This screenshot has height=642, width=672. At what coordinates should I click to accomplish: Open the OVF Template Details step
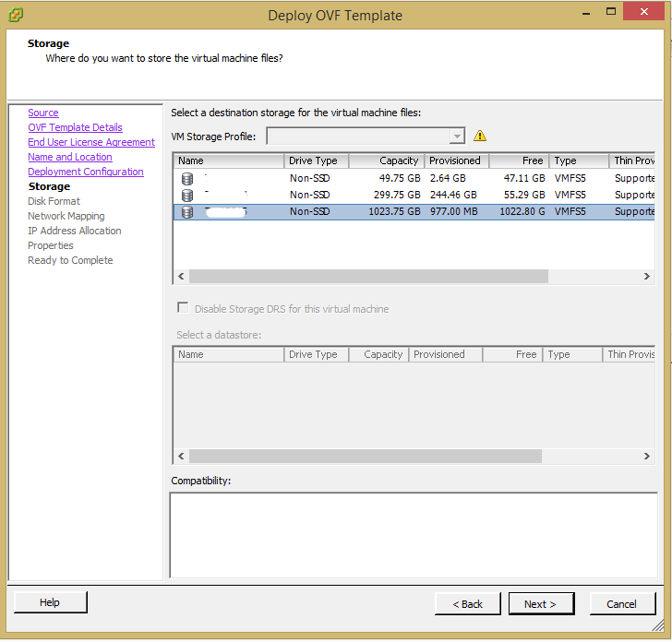point(75,127)
